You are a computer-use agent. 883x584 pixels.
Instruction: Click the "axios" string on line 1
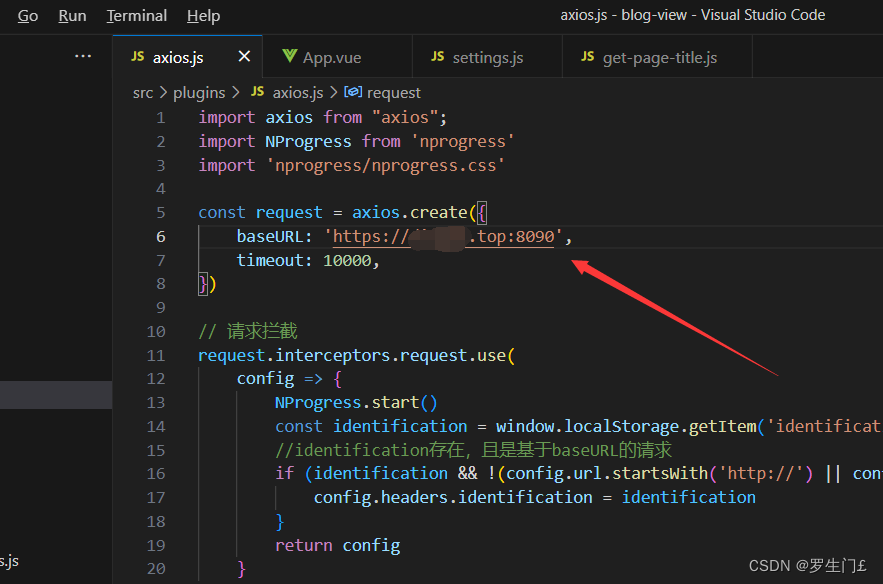point(405,118)
